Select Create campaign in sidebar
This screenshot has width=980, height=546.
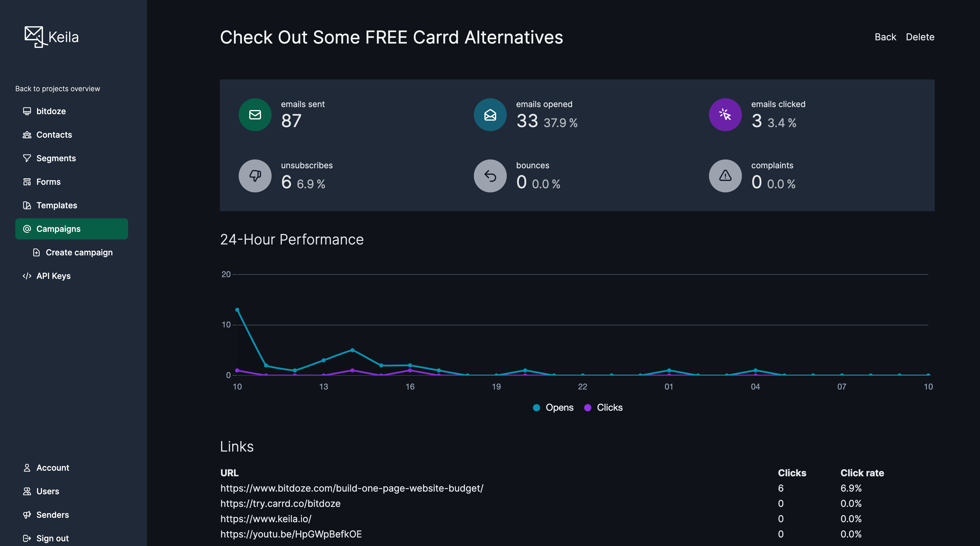coord(79,252)
